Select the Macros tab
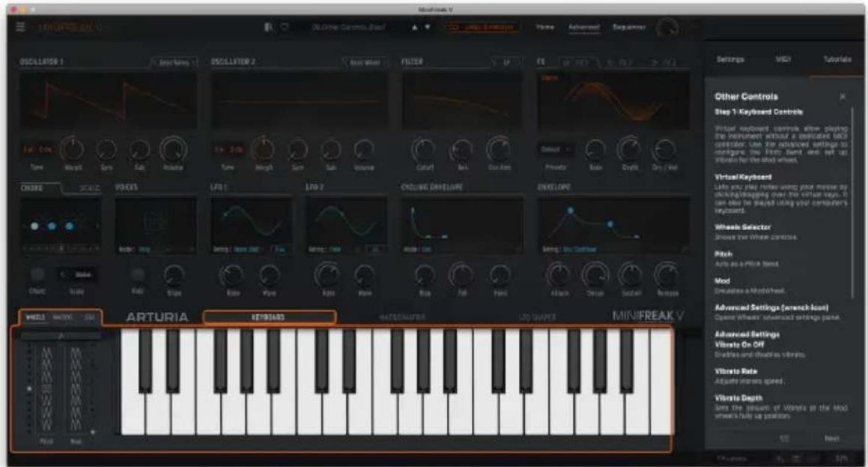868x467 pixels. tap(62, 317)
